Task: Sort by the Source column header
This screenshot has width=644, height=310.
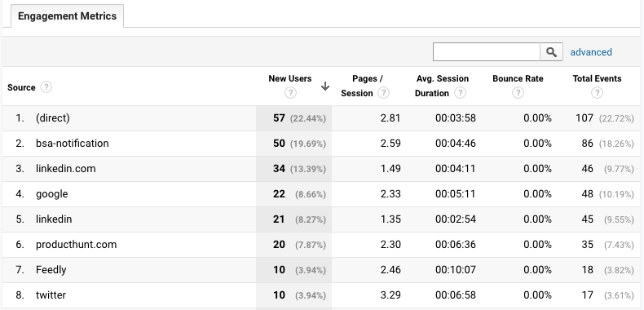Action: pyautogui.click(x=21, y=87)
